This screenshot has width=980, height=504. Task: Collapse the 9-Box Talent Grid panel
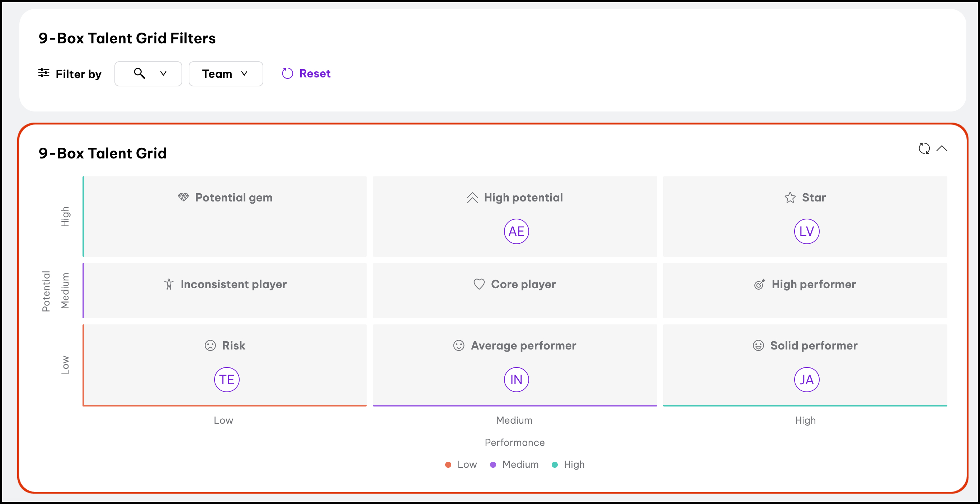coord(942,148)
